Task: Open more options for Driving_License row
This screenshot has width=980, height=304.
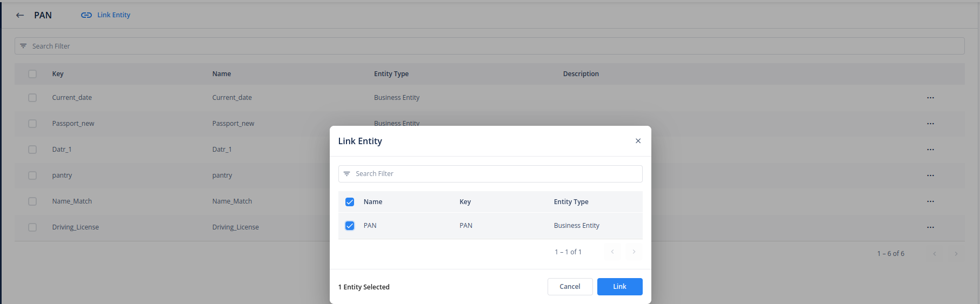Action: pos(930,227)
